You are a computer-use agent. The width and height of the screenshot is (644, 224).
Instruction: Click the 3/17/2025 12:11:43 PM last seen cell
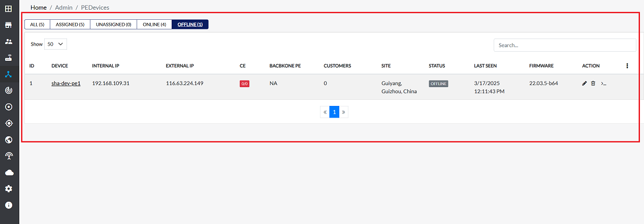489,87
